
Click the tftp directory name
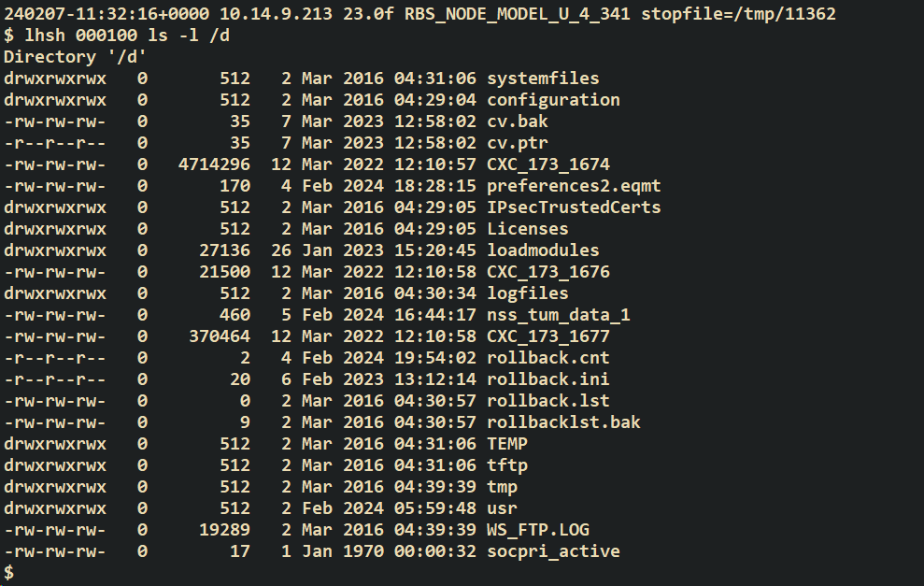click(507, 465)
